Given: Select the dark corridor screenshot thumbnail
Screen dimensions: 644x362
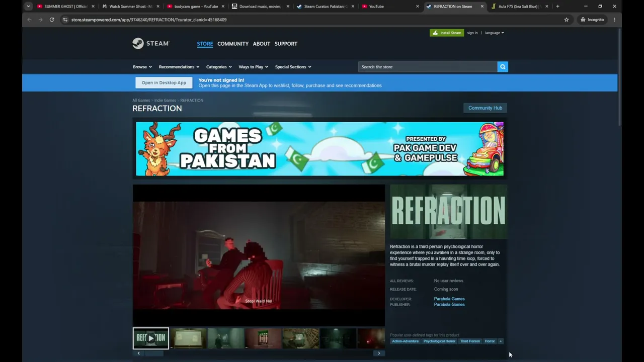Looking at the screenshot, I should coord(338,338).
